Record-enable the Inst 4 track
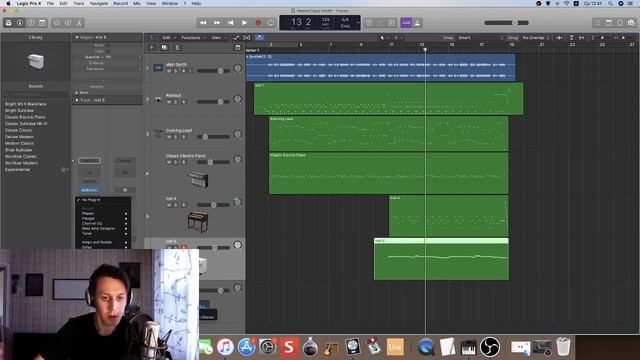Screen dimensions: 640x360 click(183, 205)
